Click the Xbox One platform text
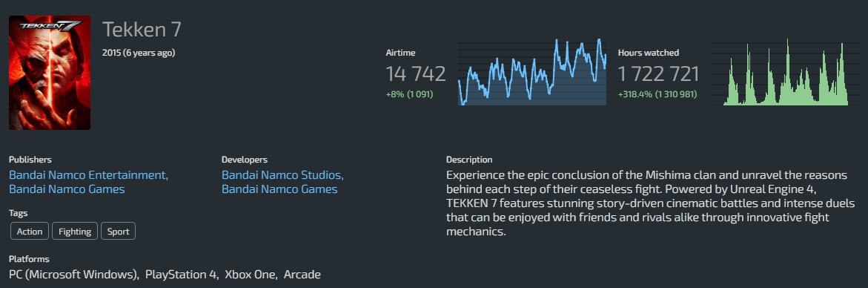868x288 pixels. pyautogui.click(x=251, y=274)
